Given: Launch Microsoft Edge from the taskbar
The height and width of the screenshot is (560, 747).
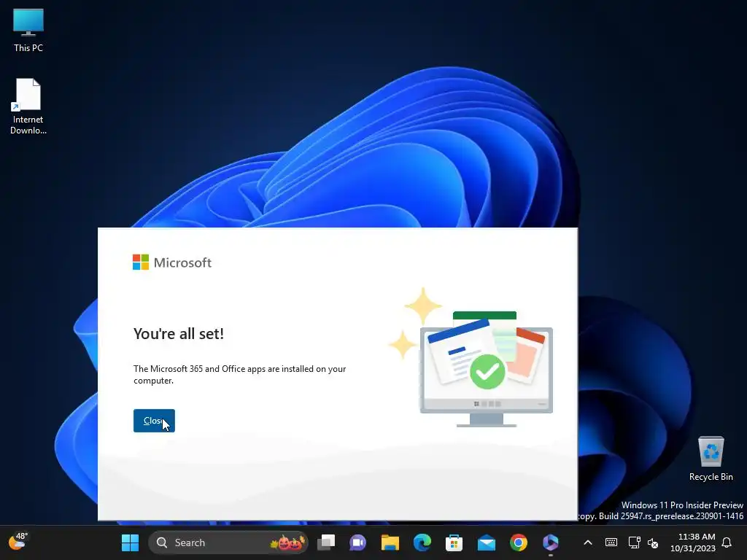Looking at the screenshot, I should pyautogui.click(x=422, y=542).
